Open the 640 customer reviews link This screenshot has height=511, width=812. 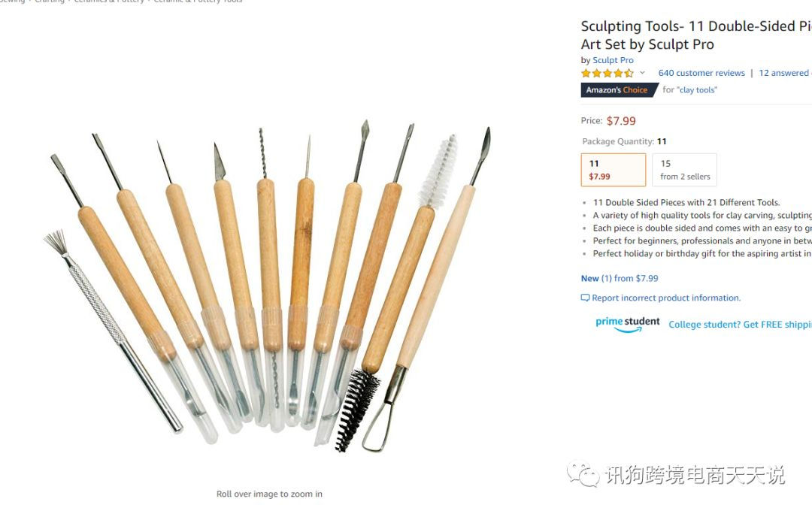(x=701, y=73)
